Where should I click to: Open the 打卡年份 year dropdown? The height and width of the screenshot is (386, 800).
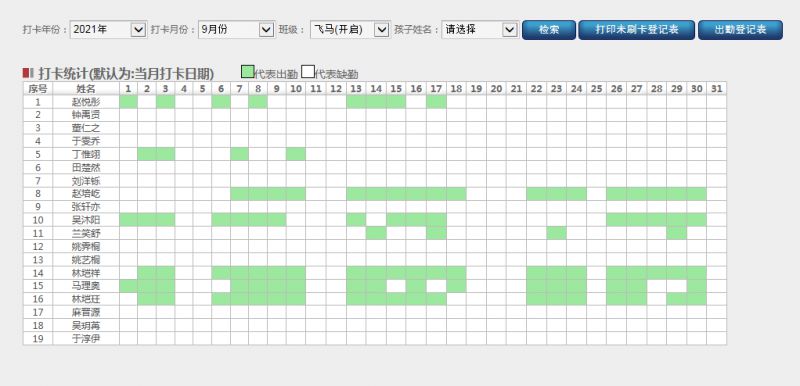[x=108, y=30]
